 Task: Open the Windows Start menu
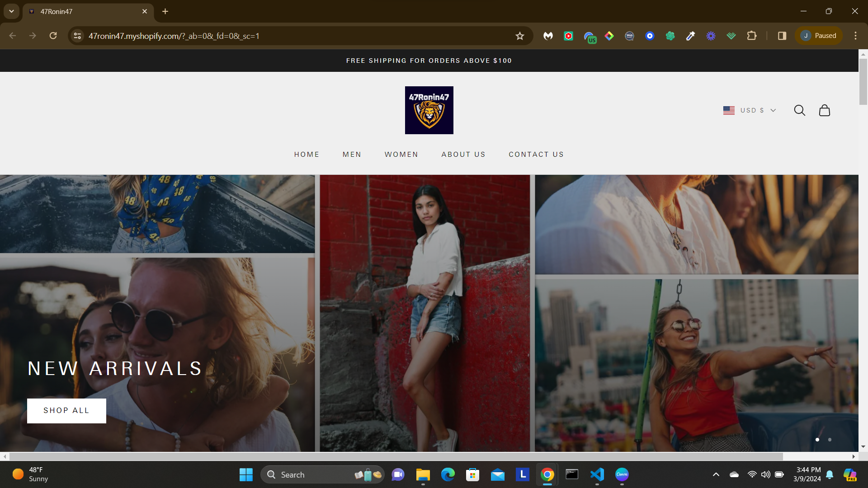(246, 475)
